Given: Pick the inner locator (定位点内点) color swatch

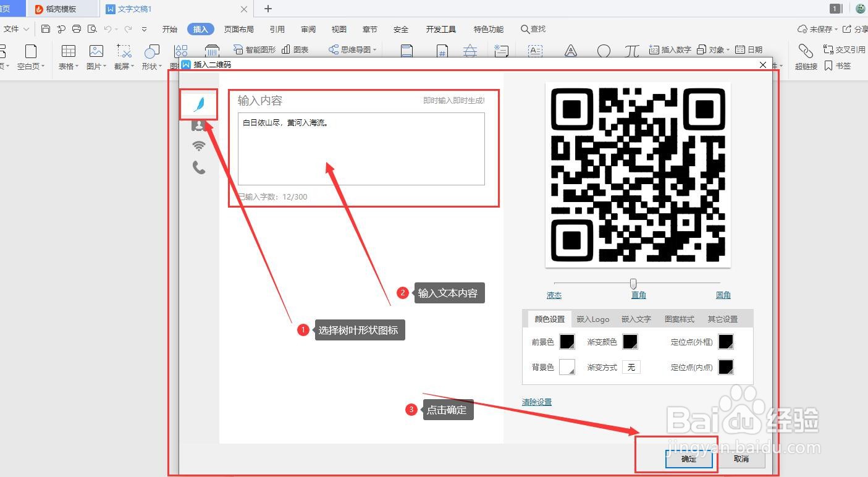Looking at the screenshot, I should coord(726,367).
